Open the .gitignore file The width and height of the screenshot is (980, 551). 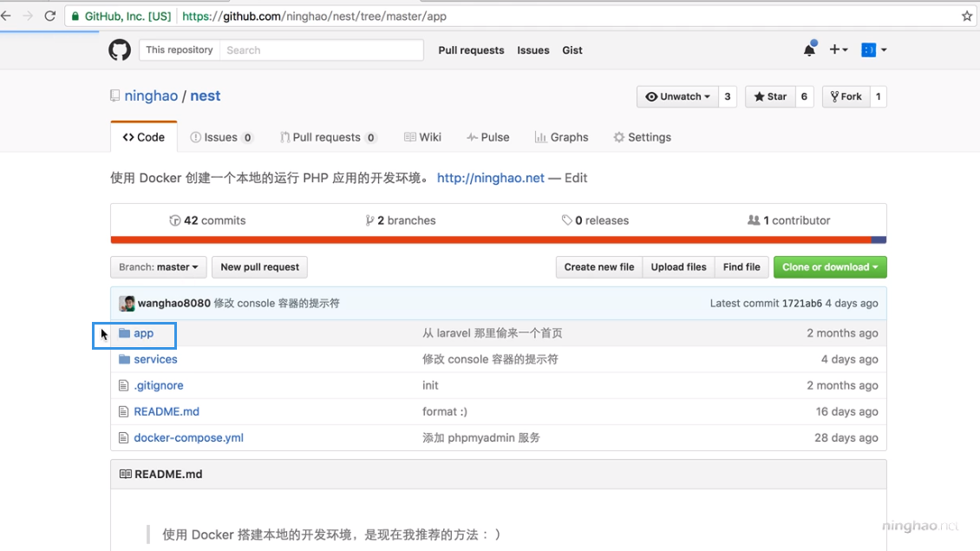click(x=159, y=386)
